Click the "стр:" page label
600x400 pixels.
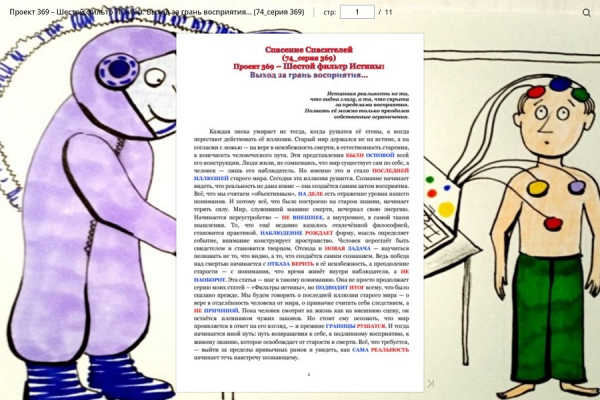[x=330, y=12]
